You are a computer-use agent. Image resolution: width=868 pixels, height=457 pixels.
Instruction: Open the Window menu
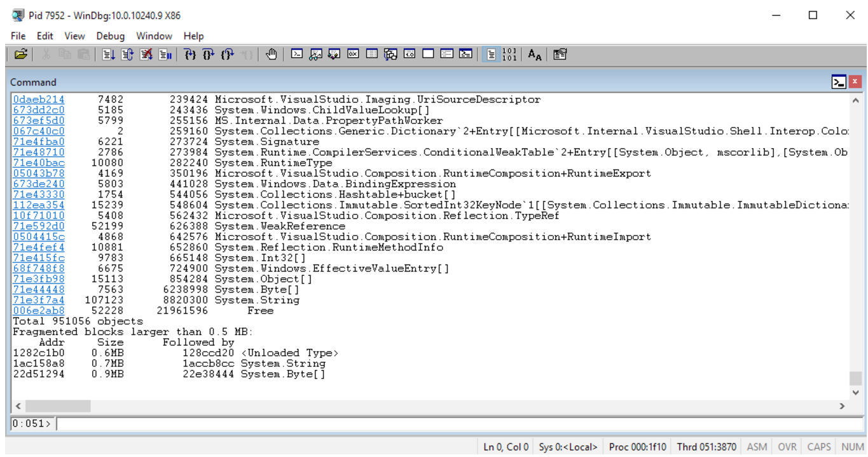tap(154, 36)
